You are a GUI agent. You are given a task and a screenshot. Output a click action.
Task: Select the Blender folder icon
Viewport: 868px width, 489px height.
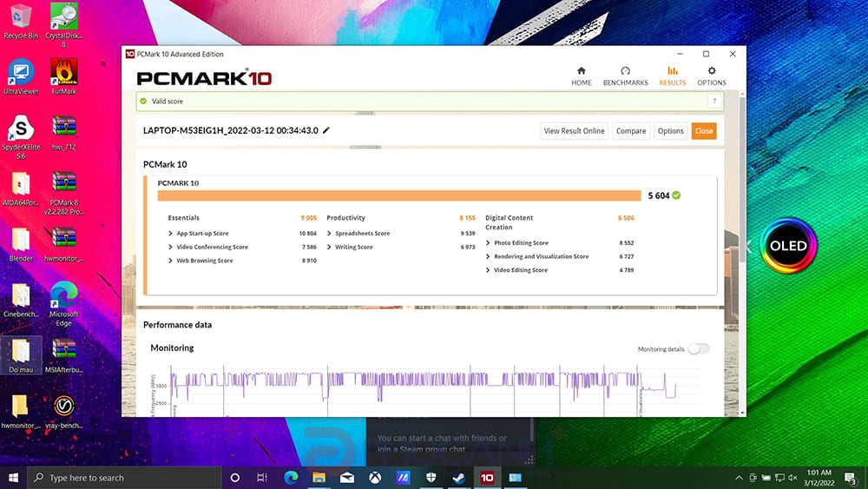[x=21, y=244]
